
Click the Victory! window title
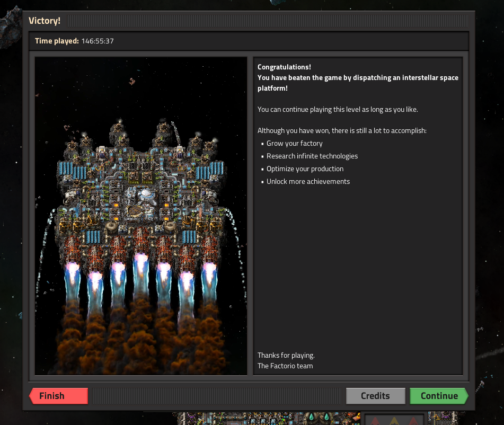point(45,21)
